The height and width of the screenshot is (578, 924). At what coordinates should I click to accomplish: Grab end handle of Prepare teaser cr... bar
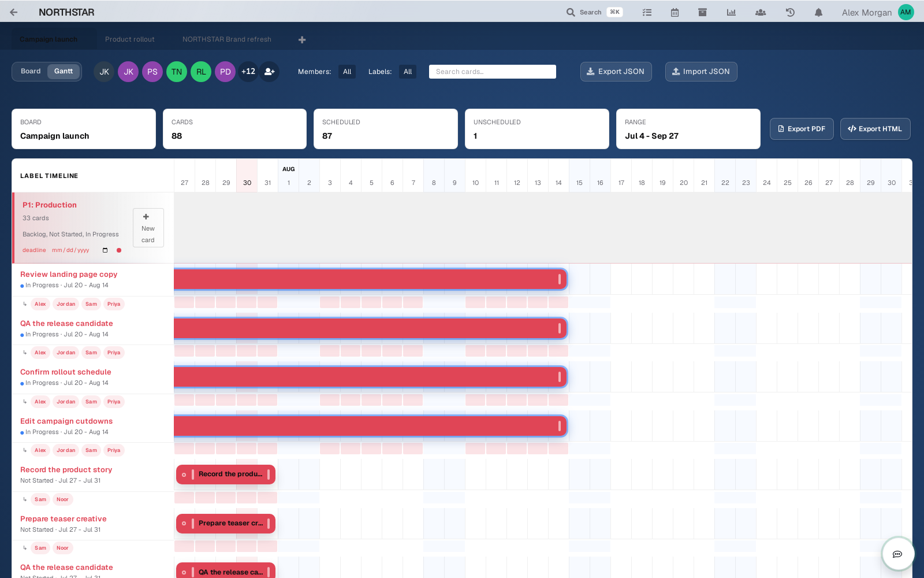click(x=269, y=524)
